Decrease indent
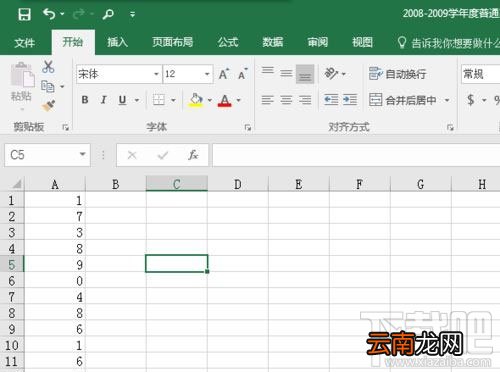The width and height of the screenshot is (500, 372). 331,100
